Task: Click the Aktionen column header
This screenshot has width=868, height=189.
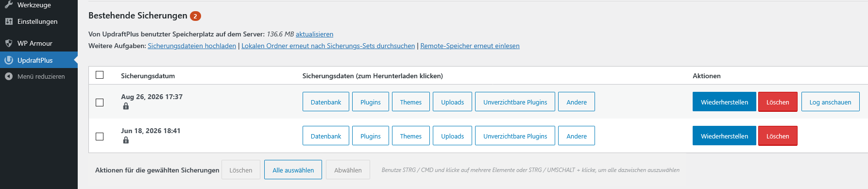Action: [x=706, y=76]
